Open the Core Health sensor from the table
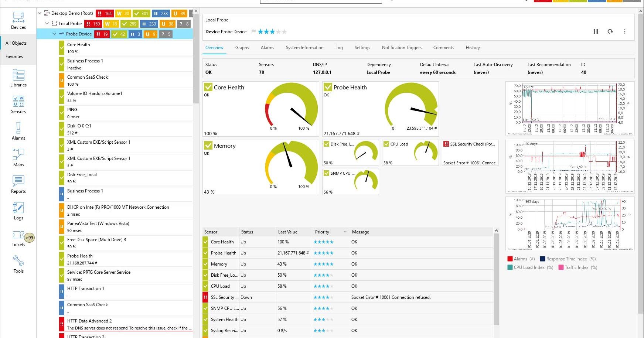The width and height of the screenshot is (644, 338). click(x=222, y=242)
